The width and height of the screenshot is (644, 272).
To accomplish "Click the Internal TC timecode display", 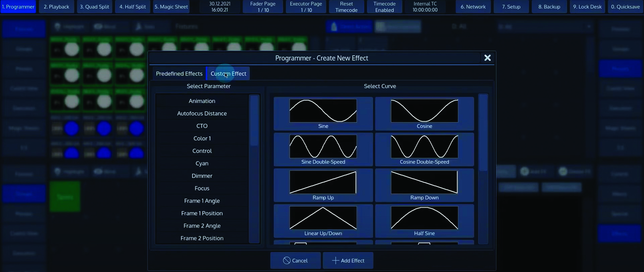I will coord(425,7).
